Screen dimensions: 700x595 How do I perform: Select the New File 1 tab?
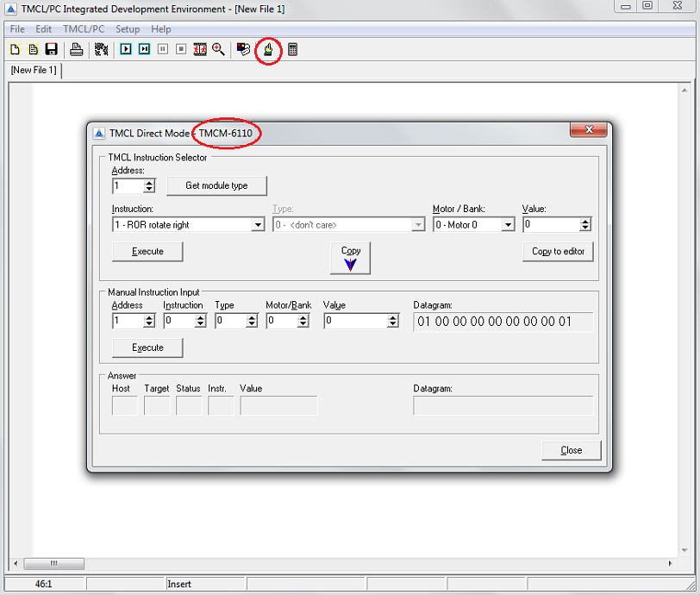[34, 70]
